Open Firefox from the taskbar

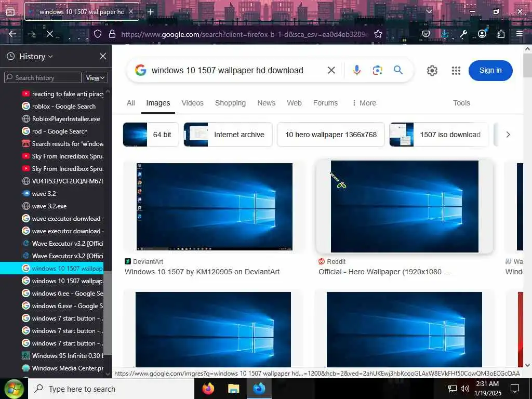(208, 389)
